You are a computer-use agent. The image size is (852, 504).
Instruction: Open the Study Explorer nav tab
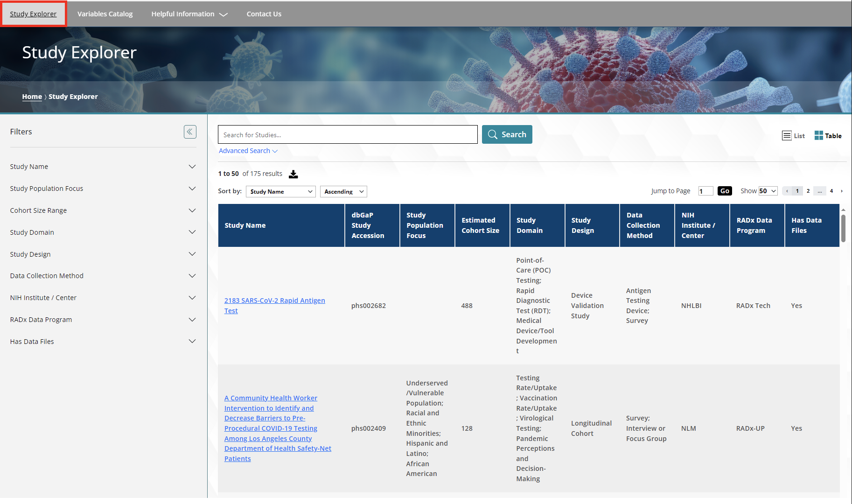point(33,14)
